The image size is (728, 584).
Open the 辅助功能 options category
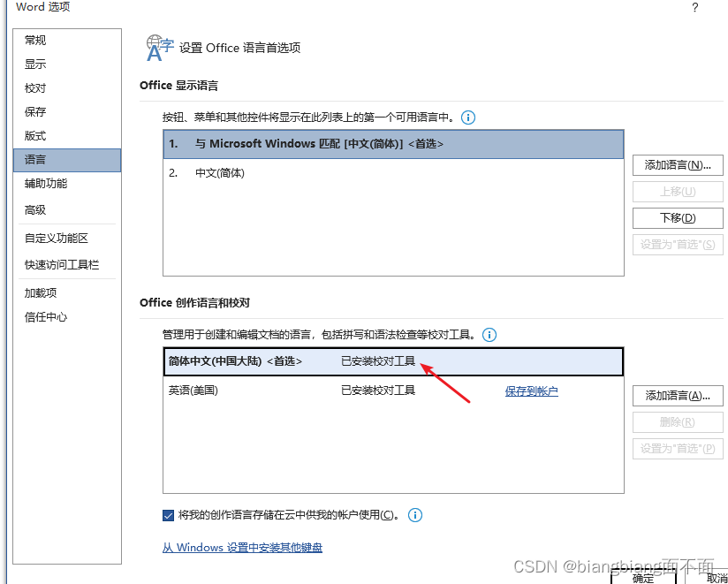click(x=67, y=184)
